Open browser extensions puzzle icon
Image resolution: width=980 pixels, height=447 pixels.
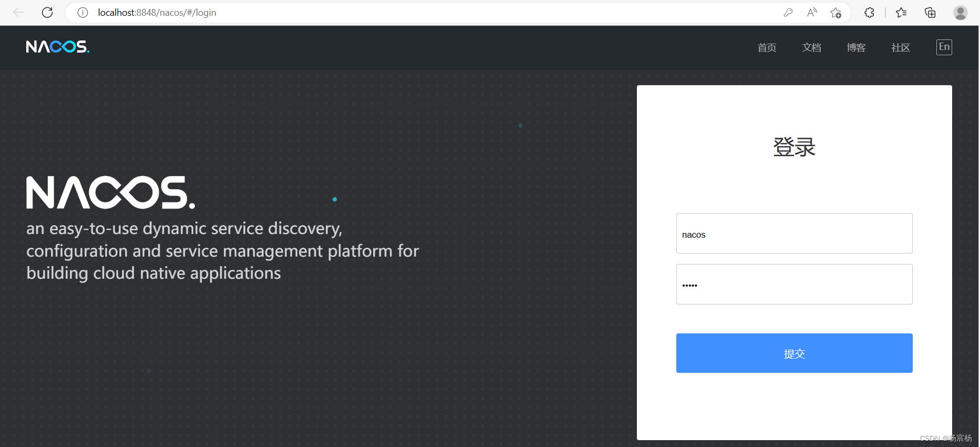click(x=870, y=13)
